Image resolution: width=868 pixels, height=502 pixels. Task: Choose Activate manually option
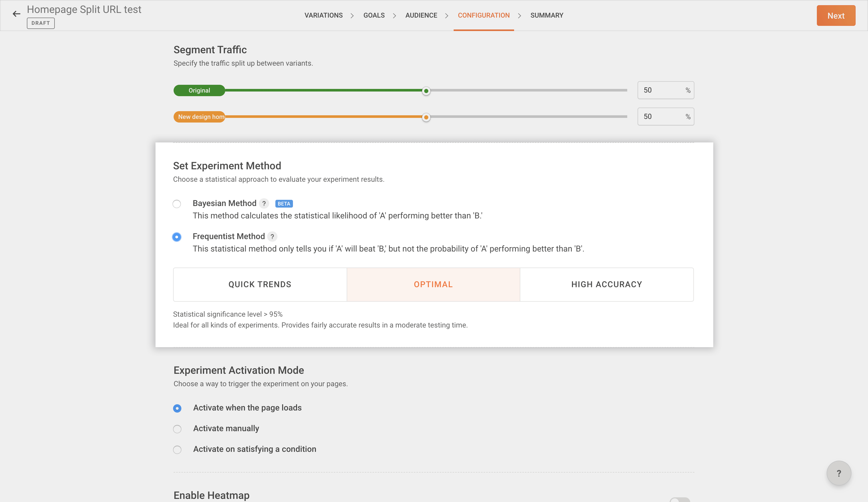click(177, 429)
